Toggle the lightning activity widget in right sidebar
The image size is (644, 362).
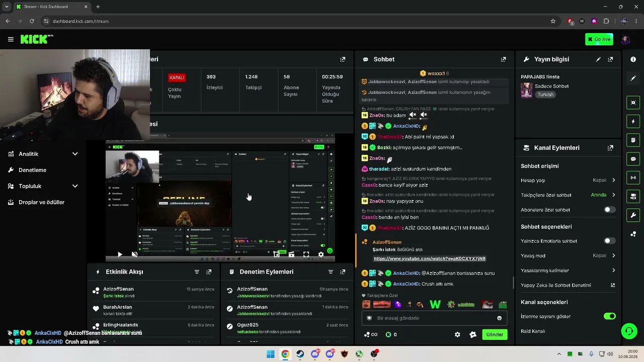coord(633,121)
